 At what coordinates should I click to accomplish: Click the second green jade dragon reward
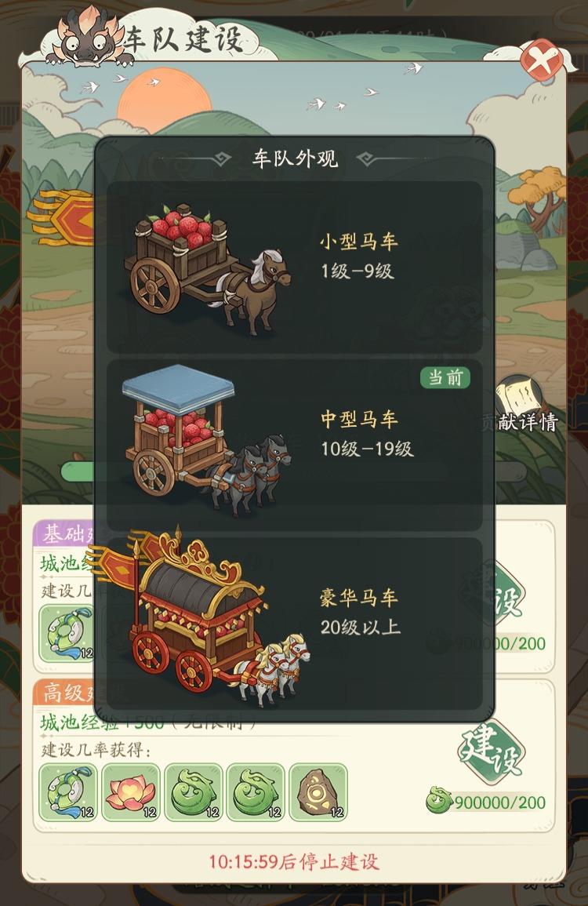coord(256,792)
